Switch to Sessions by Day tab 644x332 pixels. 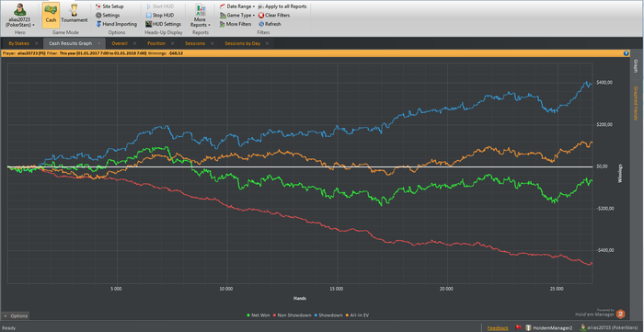(x=242, y=43)
